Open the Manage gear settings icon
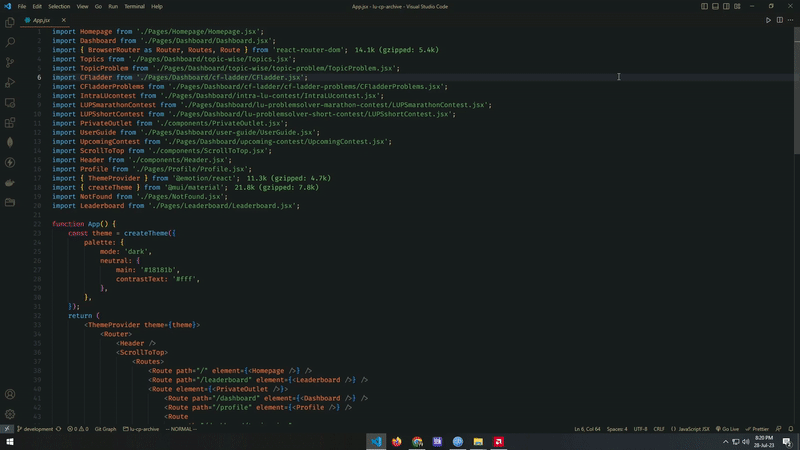 coord(10,413)
